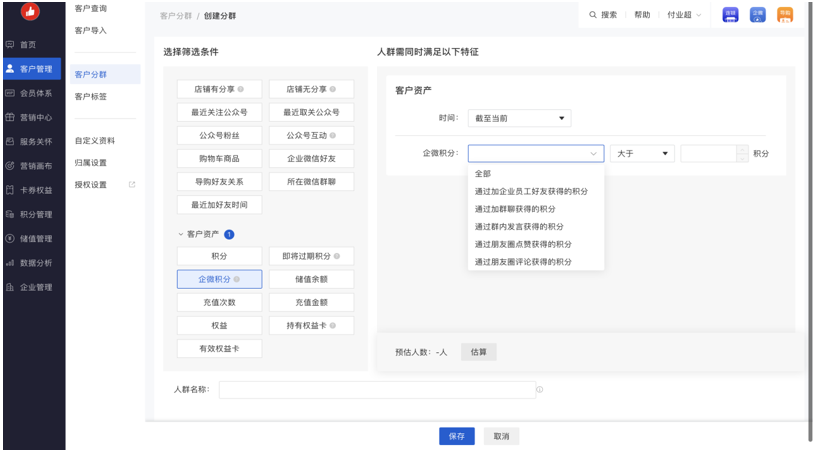Select 客户管理 in the sidebar

click(x=32, y=69)
